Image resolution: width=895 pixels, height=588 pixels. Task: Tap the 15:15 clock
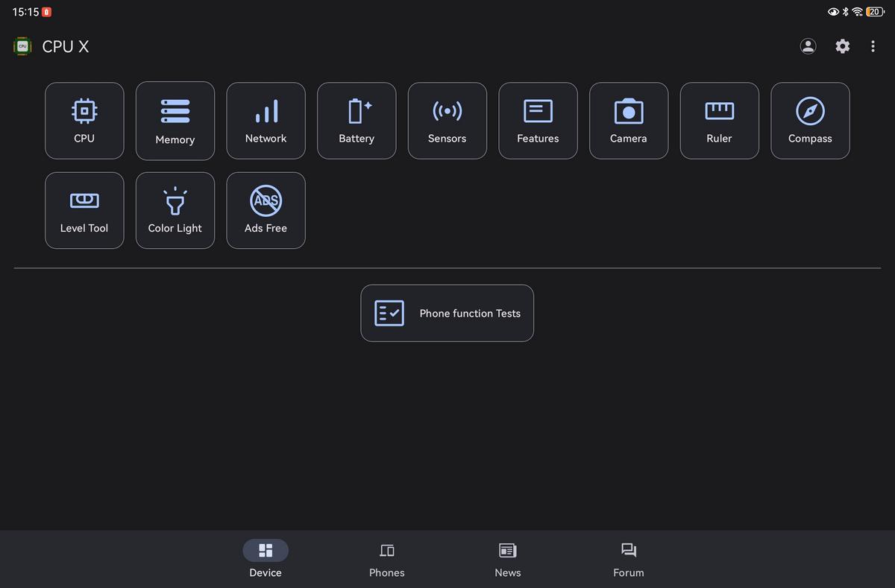(x=25, y=12)
